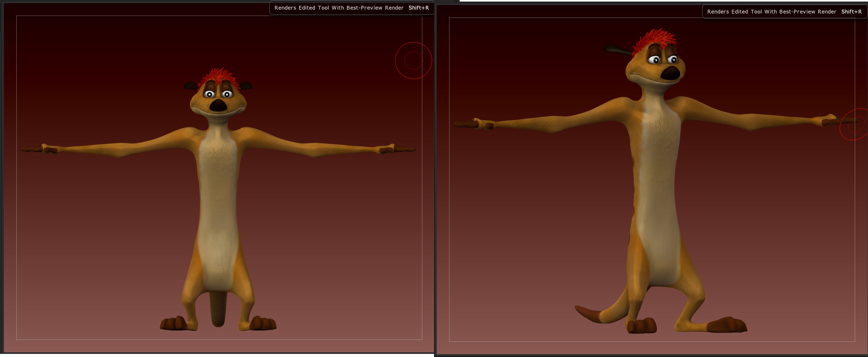Click the Best-Preview Render tooltip text in the front-view render

[339, 8]
